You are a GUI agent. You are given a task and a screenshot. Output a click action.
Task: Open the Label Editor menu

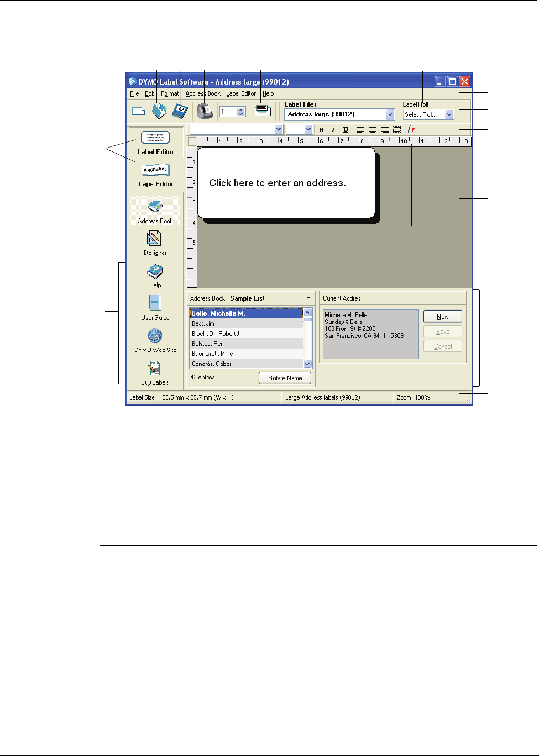point(241,94)
